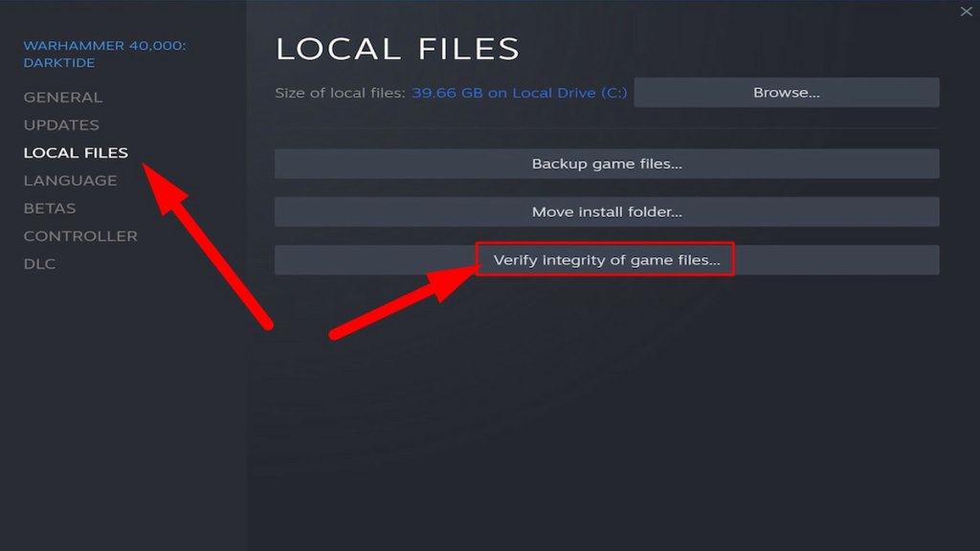Click the Browse... button
The width and height of the screenshot is (980, 551).
click(x=787, y=93)
